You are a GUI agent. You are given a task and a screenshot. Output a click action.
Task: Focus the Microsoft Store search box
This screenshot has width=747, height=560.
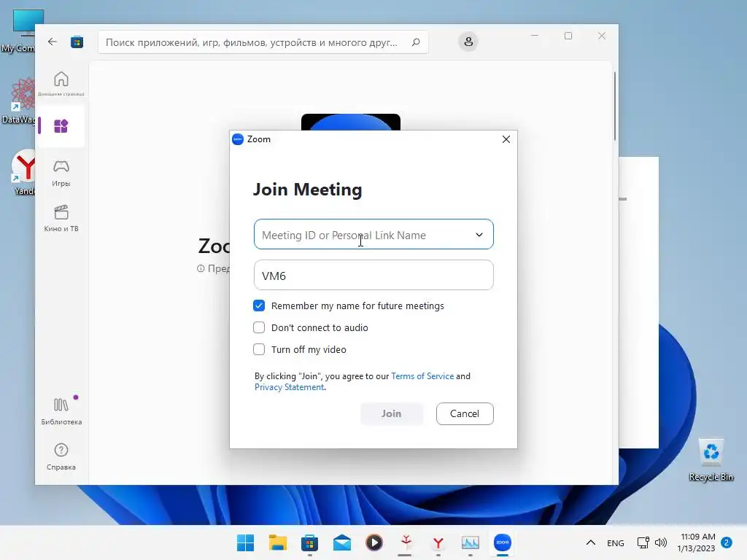(263, 42)
